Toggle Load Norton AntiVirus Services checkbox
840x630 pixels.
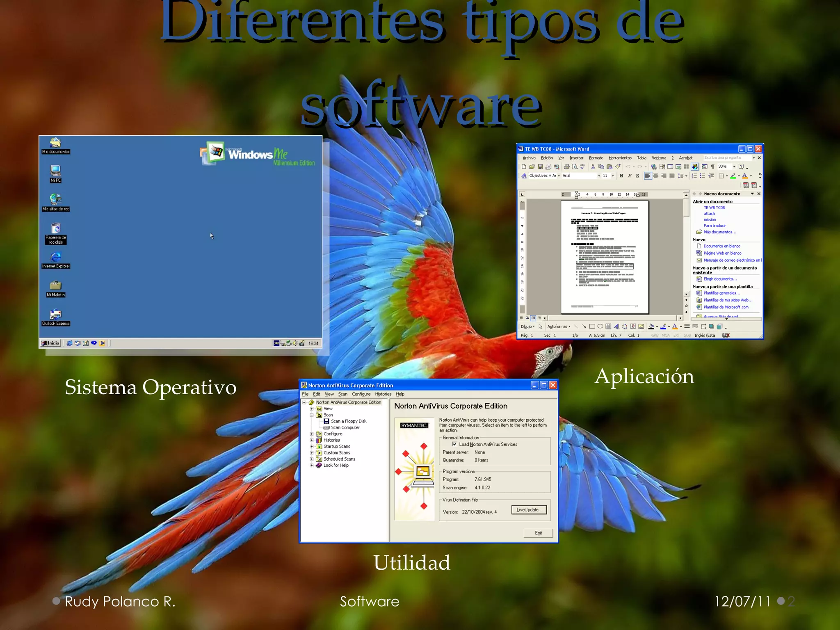click(454, 444)
